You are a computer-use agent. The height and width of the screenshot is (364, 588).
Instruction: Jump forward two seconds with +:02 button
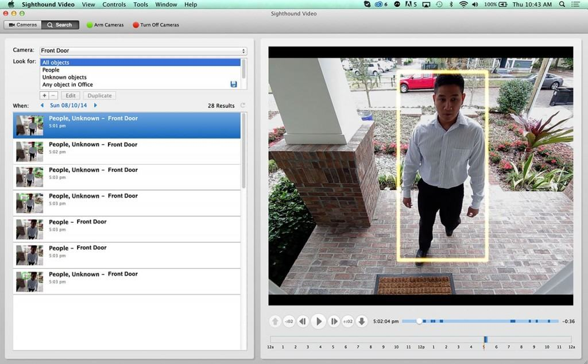(x=347, y=322)
